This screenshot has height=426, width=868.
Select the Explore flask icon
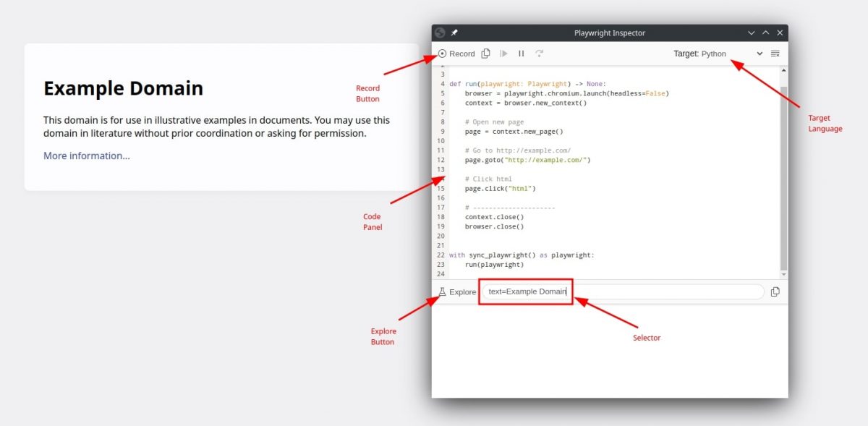[442, 291]
